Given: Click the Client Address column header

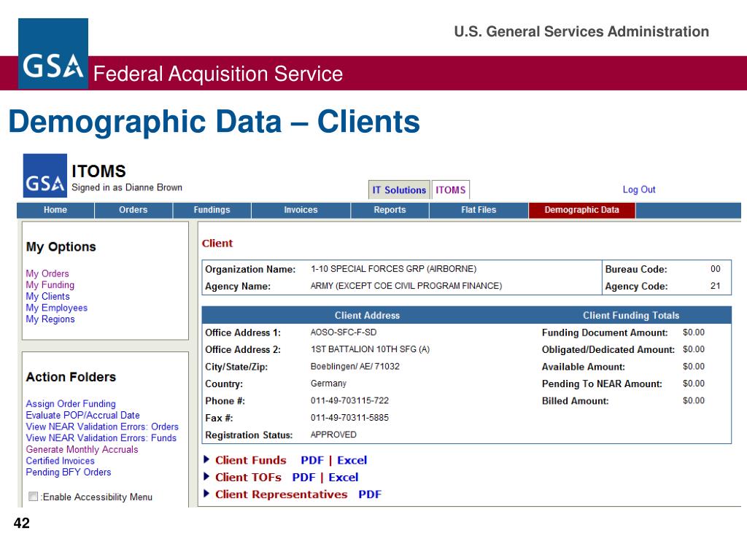Looking at the screenshot, I should pos(368,315).
